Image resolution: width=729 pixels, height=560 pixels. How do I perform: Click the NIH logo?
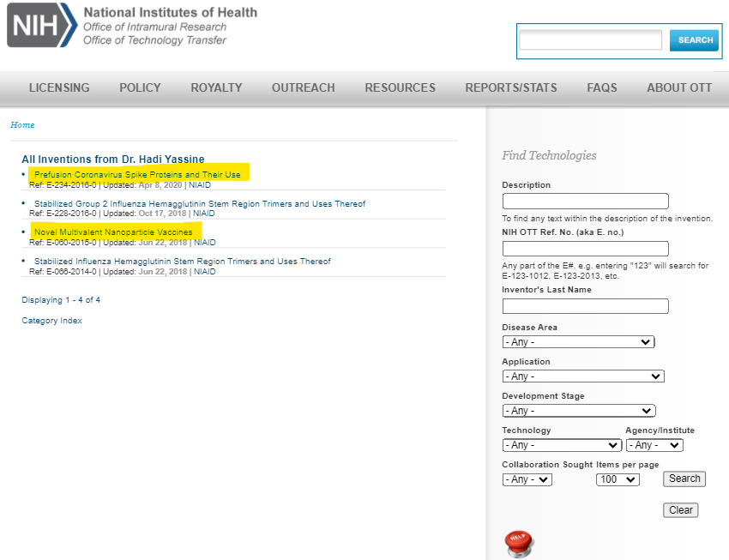(42, 25)
